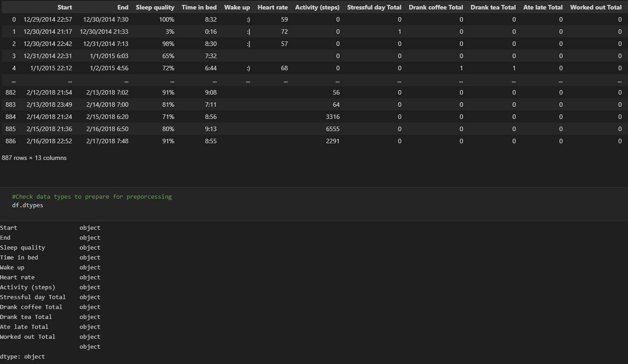Viewport: 628px width, 364px height.
Task: Click the 'Start' column header in the table
Action: (x=65, y=7)
